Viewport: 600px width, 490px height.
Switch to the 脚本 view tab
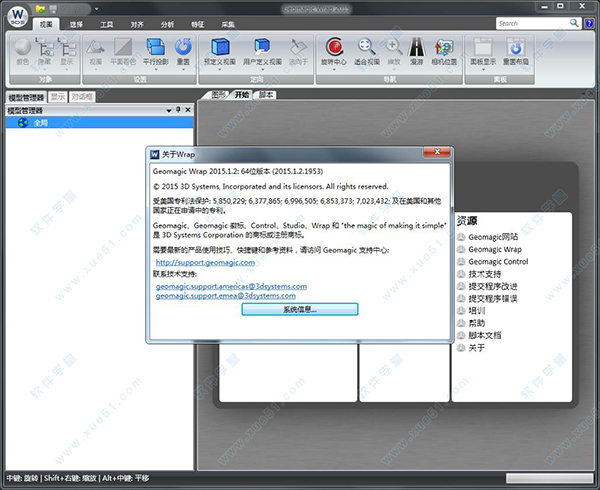tap(266, 94)
